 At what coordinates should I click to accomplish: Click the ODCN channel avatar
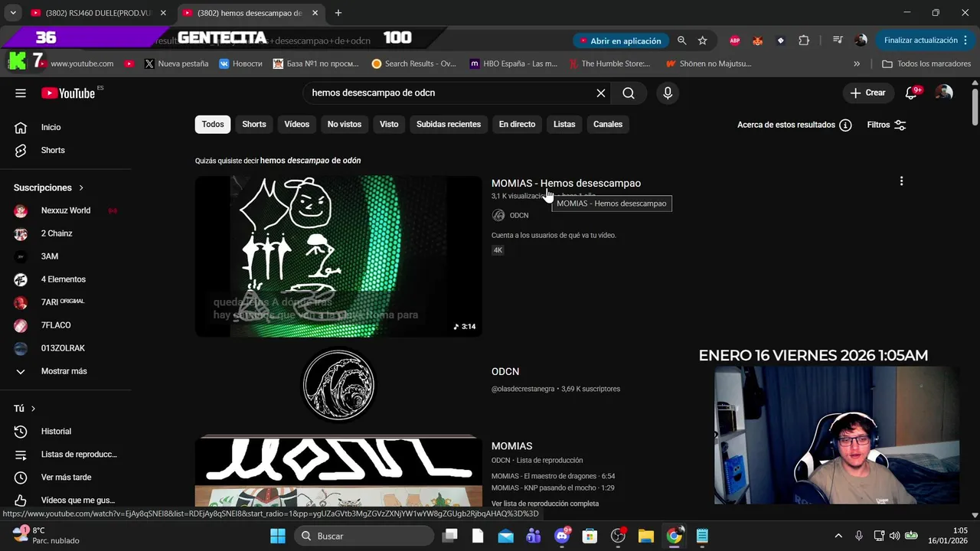[x=338, y=385]
